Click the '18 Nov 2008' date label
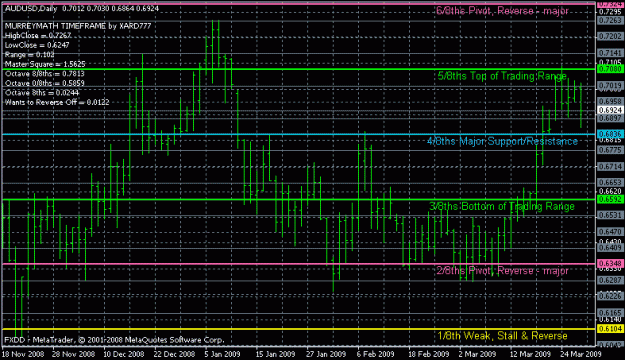The width and height of the screenshot is (625, 360). tap(23, 354)
